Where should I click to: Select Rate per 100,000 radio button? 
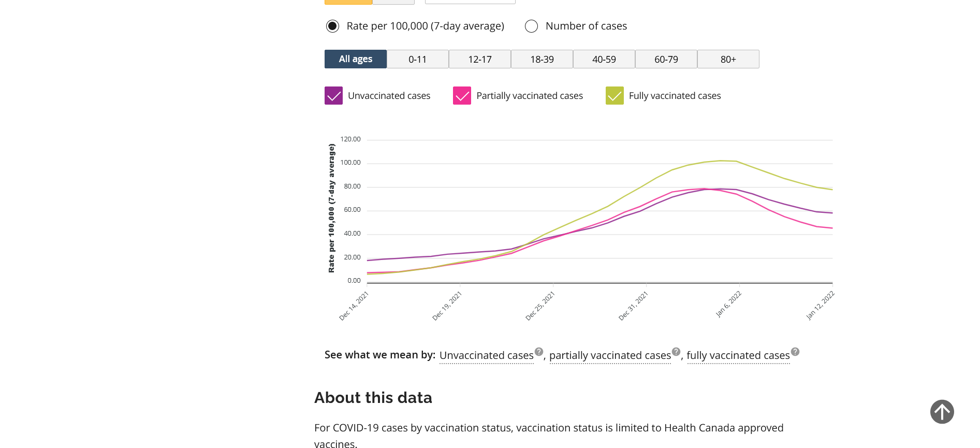(x=332, y=26)
